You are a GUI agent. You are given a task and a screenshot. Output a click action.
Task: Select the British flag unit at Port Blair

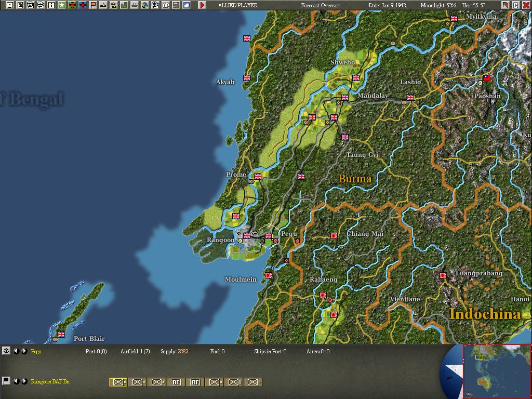tap(61, 334)
